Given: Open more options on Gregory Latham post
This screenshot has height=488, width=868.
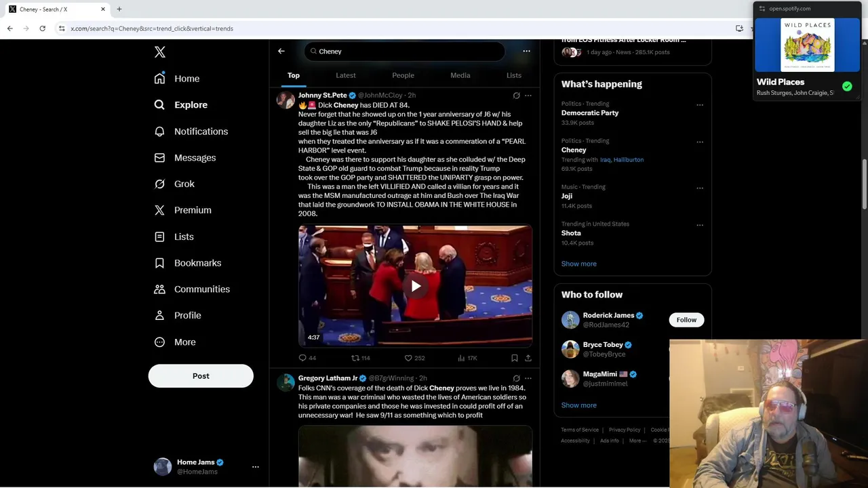Looking at the screenshot, I should pyautogui.click(x=528, y=378).
